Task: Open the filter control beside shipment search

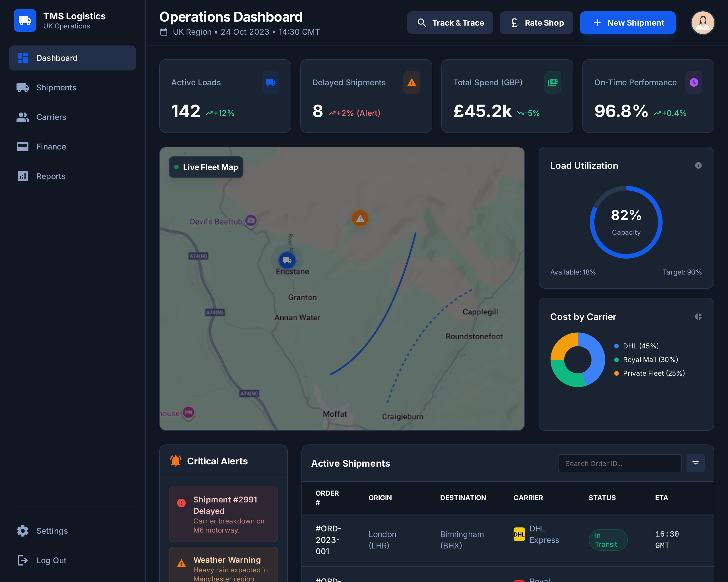Action: pyautogui.click(x=695, y=463)
